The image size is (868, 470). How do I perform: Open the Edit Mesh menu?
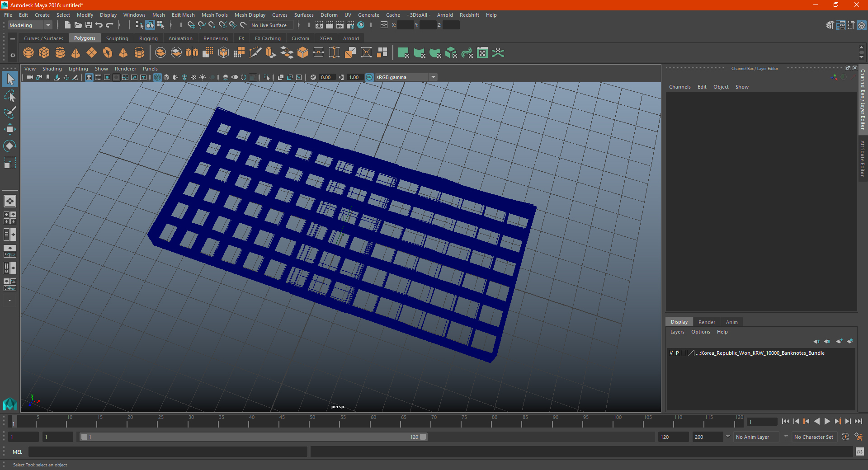tap(183, 15)
